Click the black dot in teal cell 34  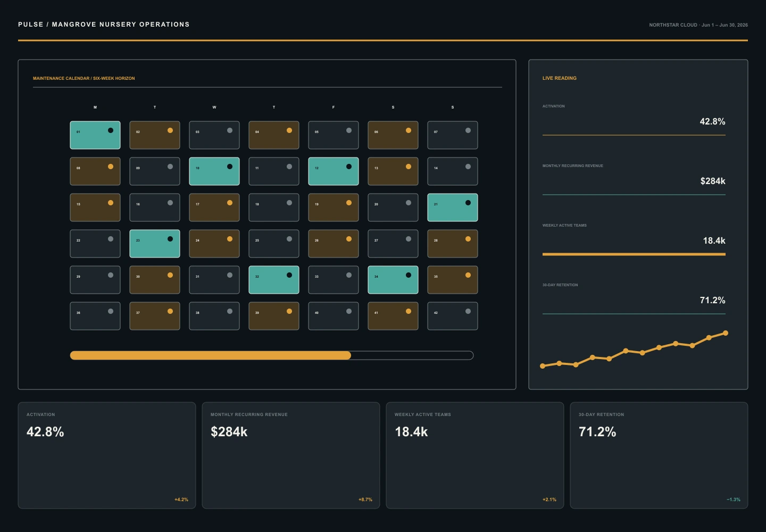pyautogui.click(x=409, y=275)
